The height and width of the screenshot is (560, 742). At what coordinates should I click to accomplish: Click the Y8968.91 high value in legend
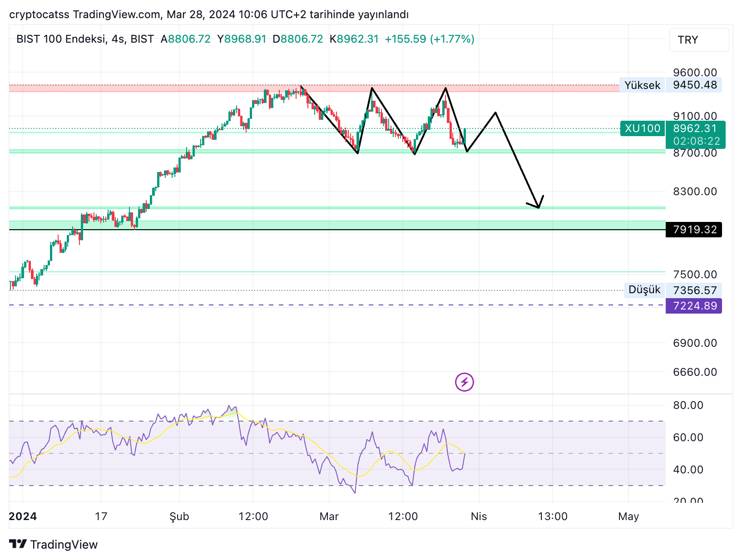tap(242, 39)
